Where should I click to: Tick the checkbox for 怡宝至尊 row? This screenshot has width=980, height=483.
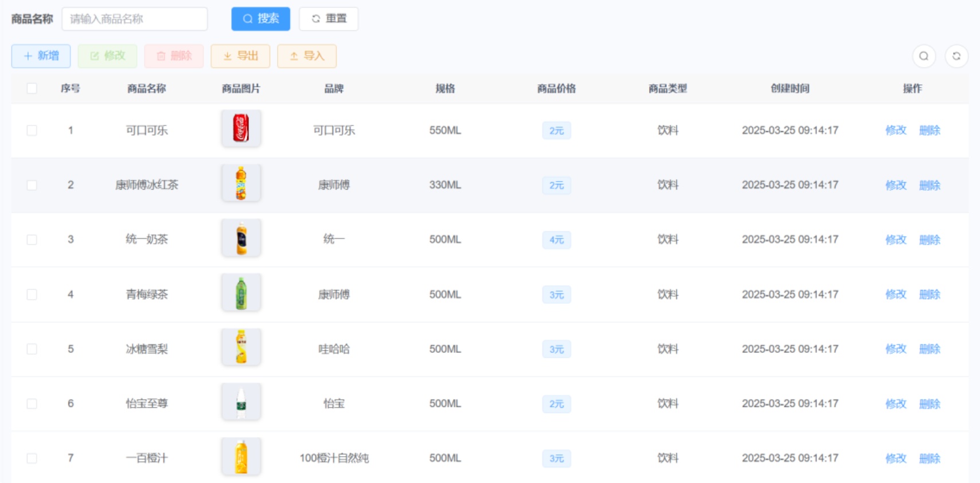32,404
